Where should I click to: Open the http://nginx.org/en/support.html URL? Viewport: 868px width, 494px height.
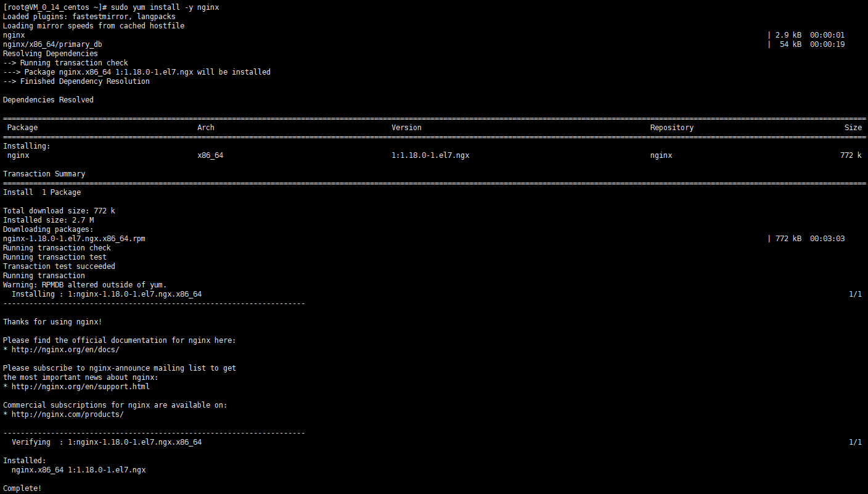81,387
